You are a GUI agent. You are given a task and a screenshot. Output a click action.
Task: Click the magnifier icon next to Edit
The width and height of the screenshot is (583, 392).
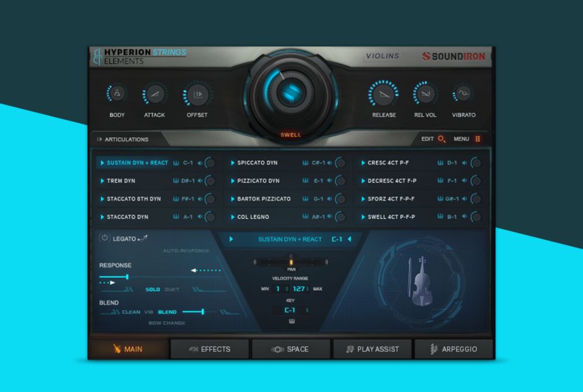442,139
